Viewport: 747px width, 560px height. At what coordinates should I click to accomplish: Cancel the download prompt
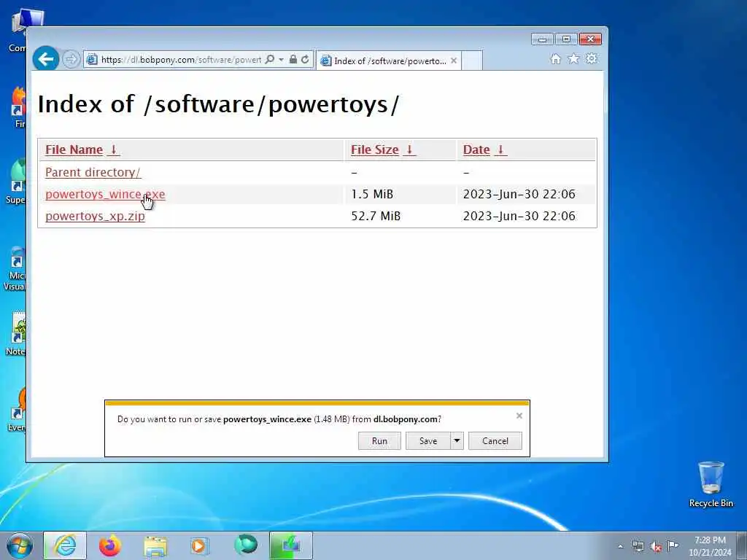tap(495, 441)
